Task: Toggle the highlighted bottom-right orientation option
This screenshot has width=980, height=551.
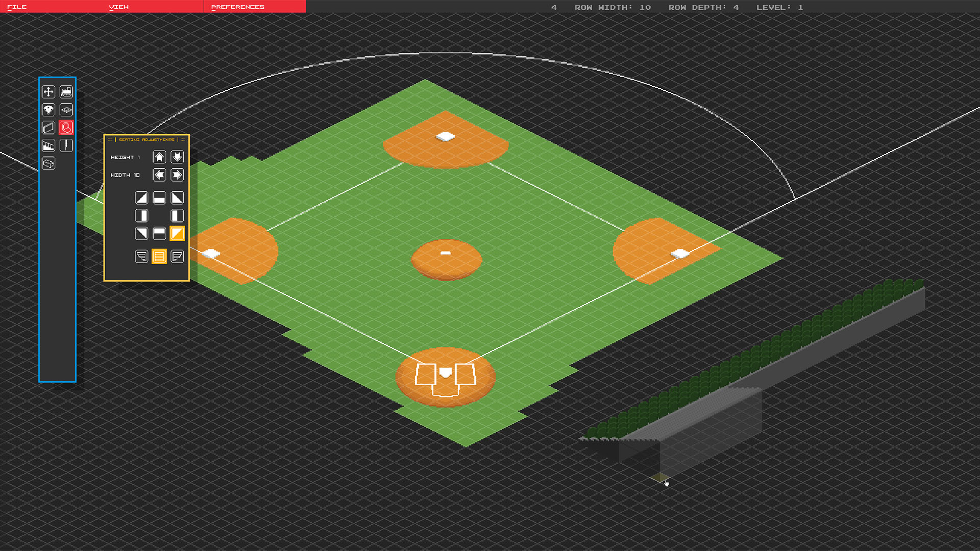Action: 177,234
